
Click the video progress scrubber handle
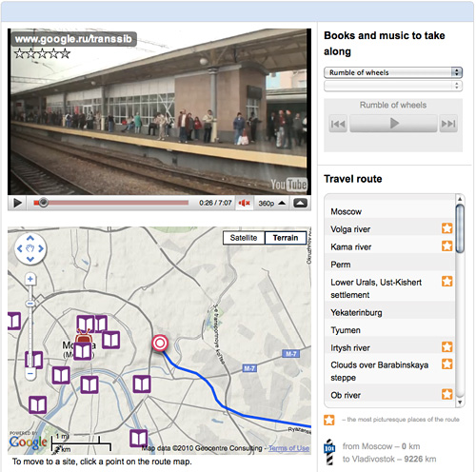(44, 203)
